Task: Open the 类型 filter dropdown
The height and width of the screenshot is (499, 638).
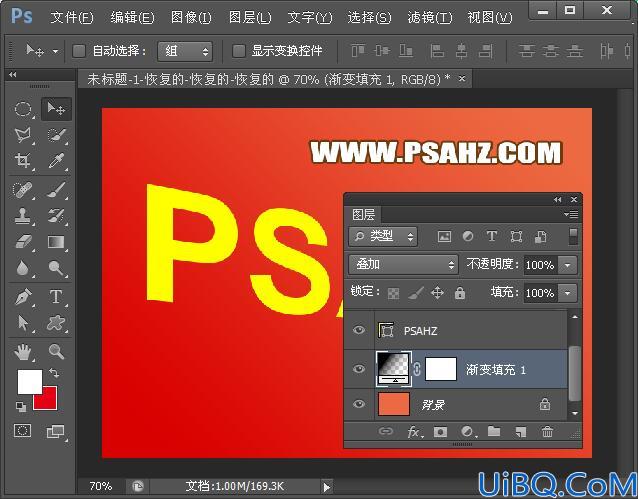Action: click(382, 236)
